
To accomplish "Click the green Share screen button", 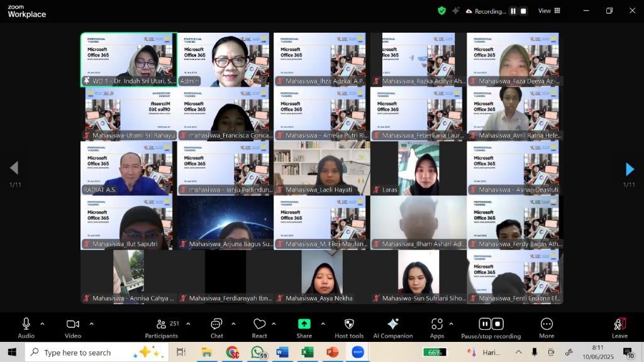I will click(304, 324).
